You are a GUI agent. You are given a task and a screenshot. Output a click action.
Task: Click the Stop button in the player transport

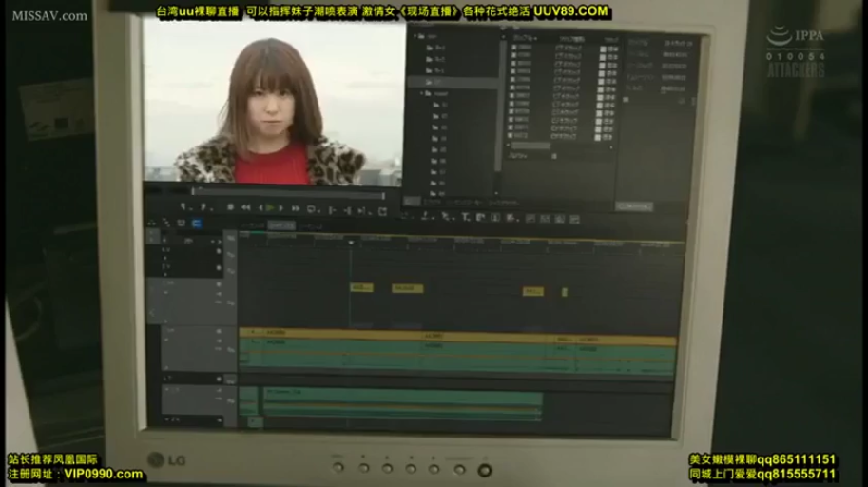[x=231, y=206]
